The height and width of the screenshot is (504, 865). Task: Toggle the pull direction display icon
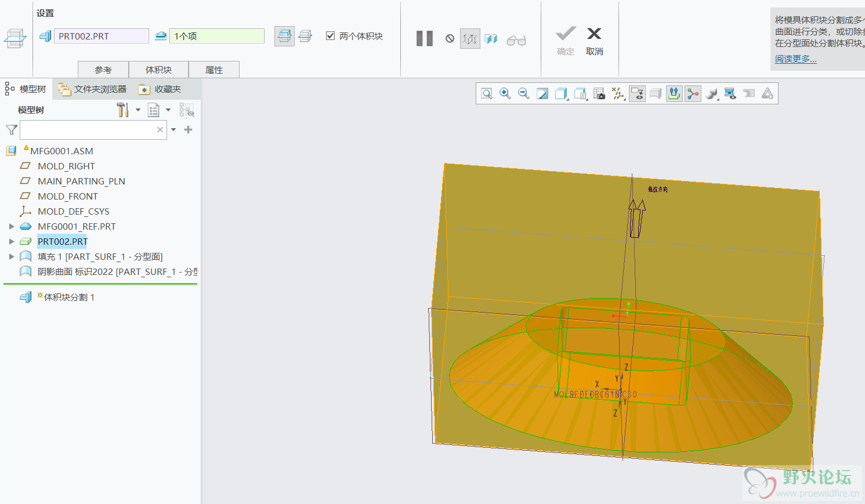click(x=674, y=93)
